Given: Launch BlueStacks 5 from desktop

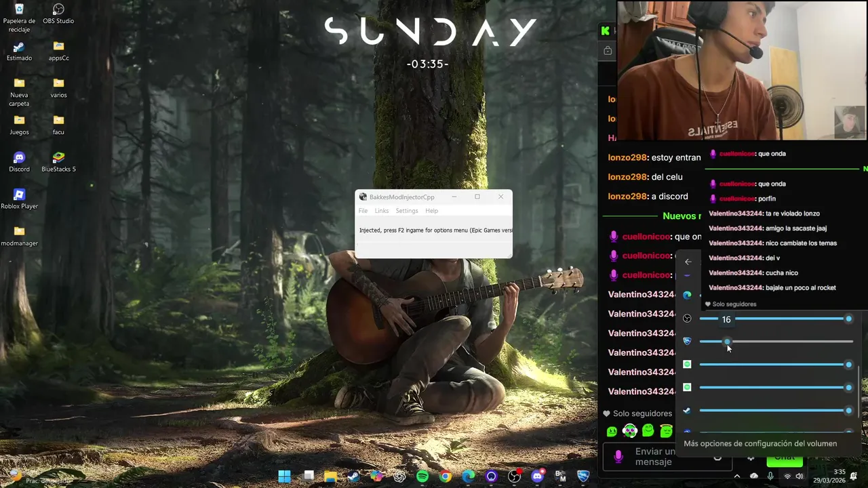Looking at the screenshot, I should (58, 162).
